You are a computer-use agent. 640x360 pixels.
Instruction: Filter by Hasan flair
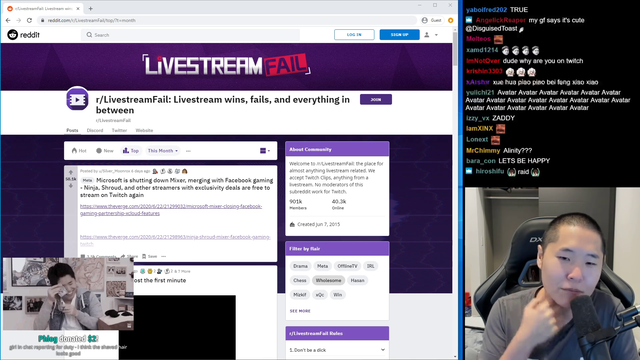(357, 280)
